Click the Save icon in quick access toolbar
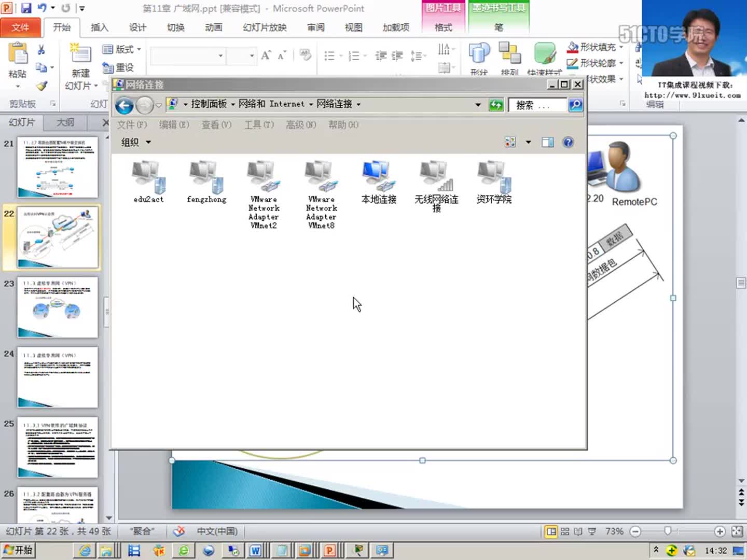 26,8
